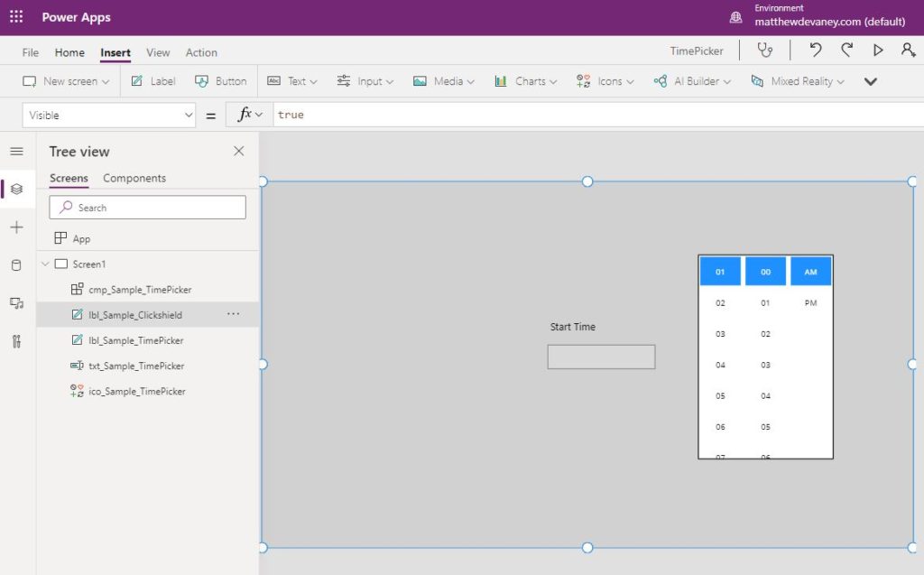Click the Insert plus icon in sidebar

[16, 227]
